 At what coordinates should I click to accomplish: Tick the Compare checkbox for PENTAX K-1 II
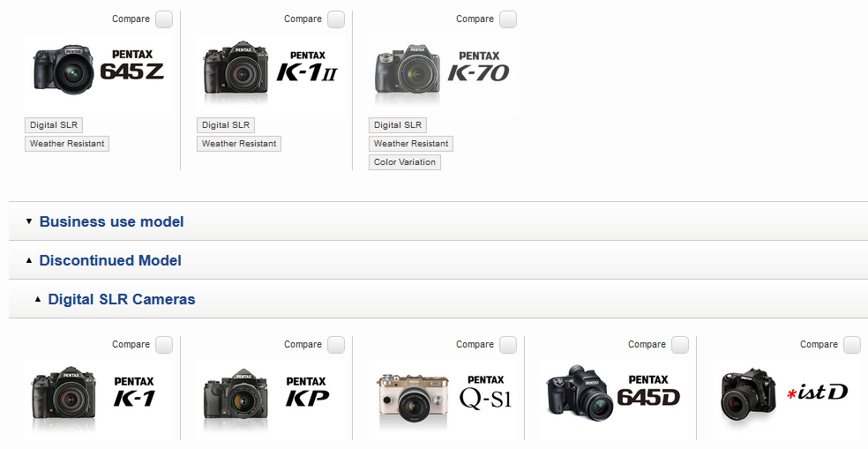point(336,19)
